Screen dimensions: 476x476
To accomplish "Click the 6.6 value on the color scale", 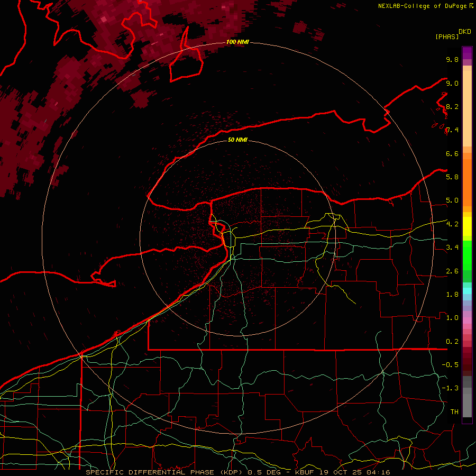I will pyautogui.click(x=452, y=153).
